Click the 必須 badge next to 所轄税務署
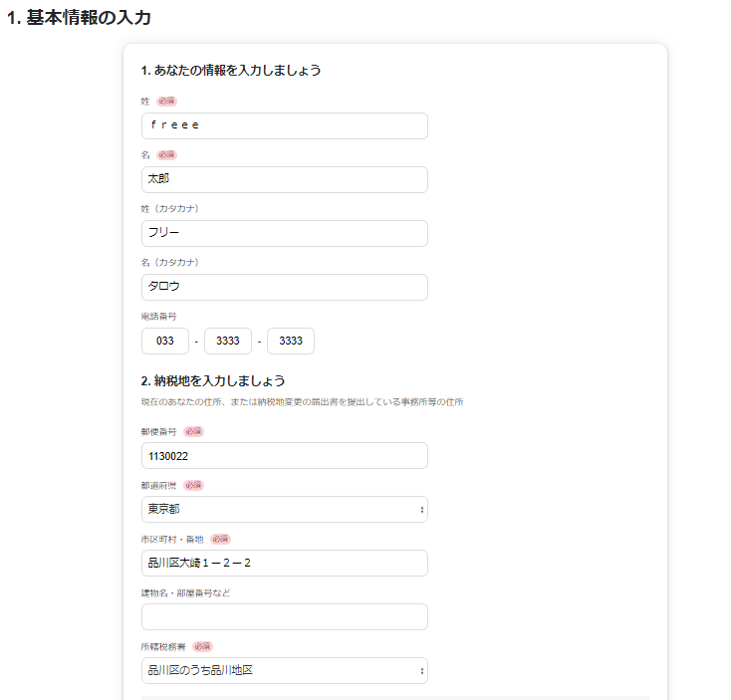Screen dimensions: 731x700 (x=202, y=646)
